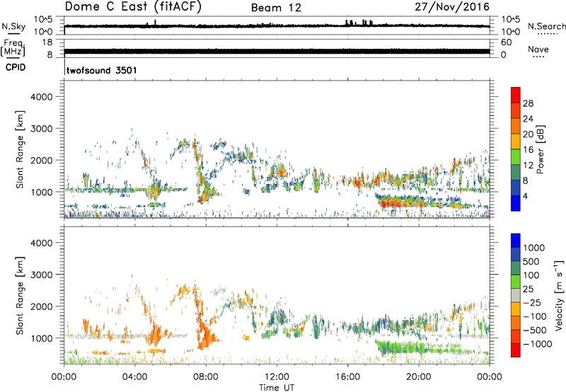Image resolution: width=566 pixels, height=392 pixels.
Task: Click the "Nave" legend label
Action: pyautogui.click(x=538, y=50)
